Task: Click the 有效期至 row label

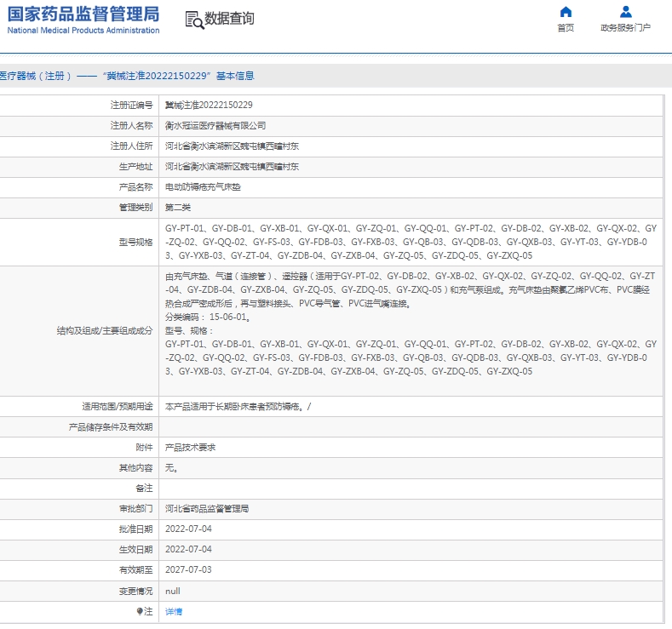Action: click(x=136, y=570)
